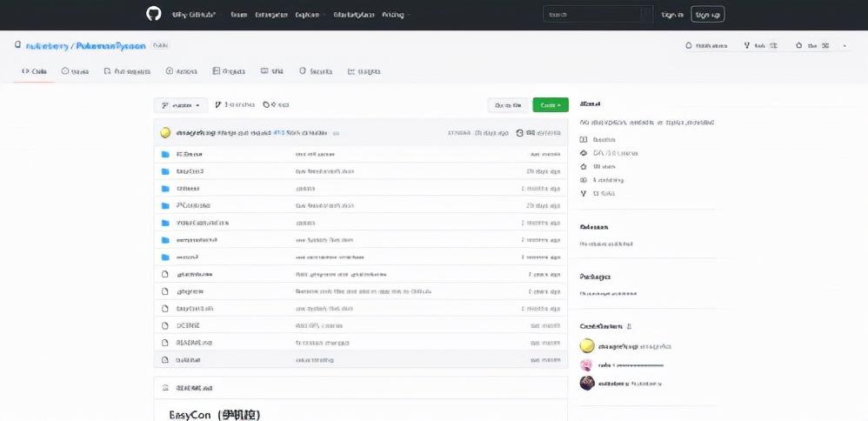The image size is (868, 421).
Task: View the tags list link
Action: pos(276,104)
